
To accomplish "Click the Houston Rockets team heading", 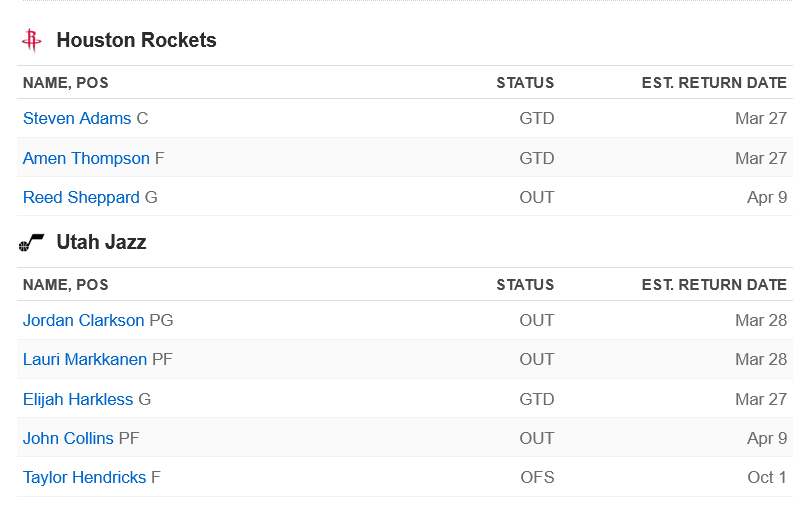I will [136, 40].
